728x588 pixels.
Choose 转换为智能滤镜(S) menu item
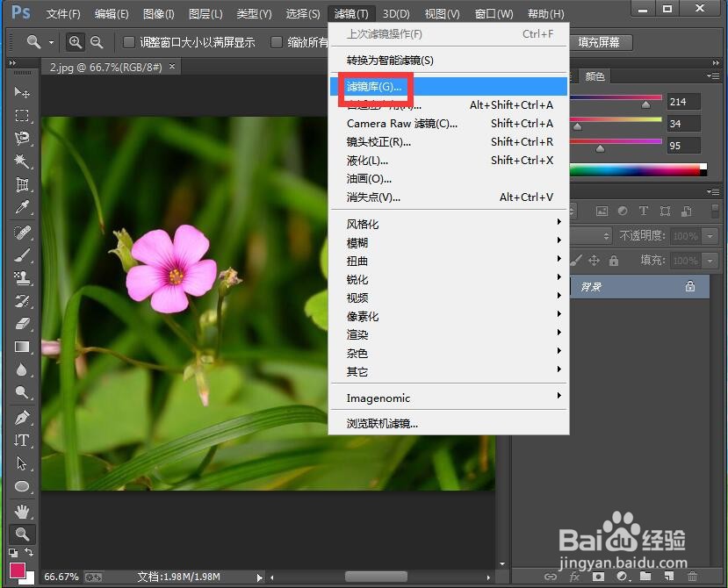pos(449,61)
